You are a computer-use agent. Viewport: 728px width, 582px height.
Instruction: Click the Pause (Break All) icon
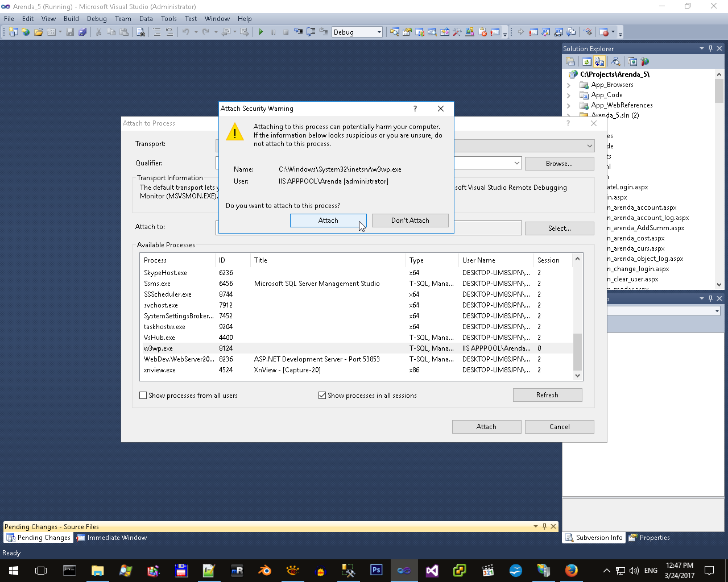[x=274, y=32]
